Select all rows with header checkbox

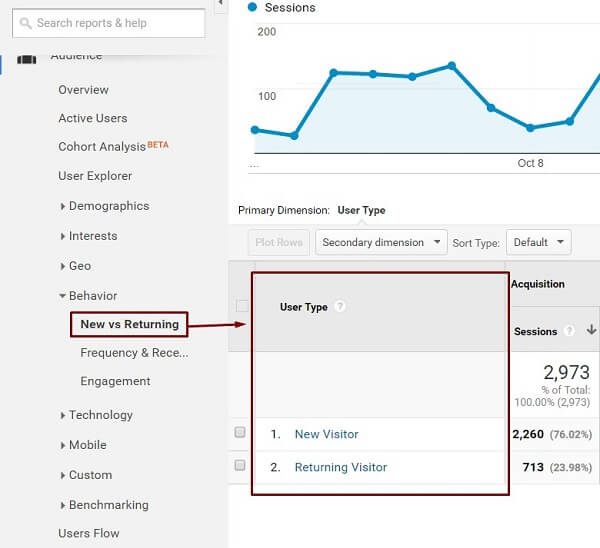(240, 306)
